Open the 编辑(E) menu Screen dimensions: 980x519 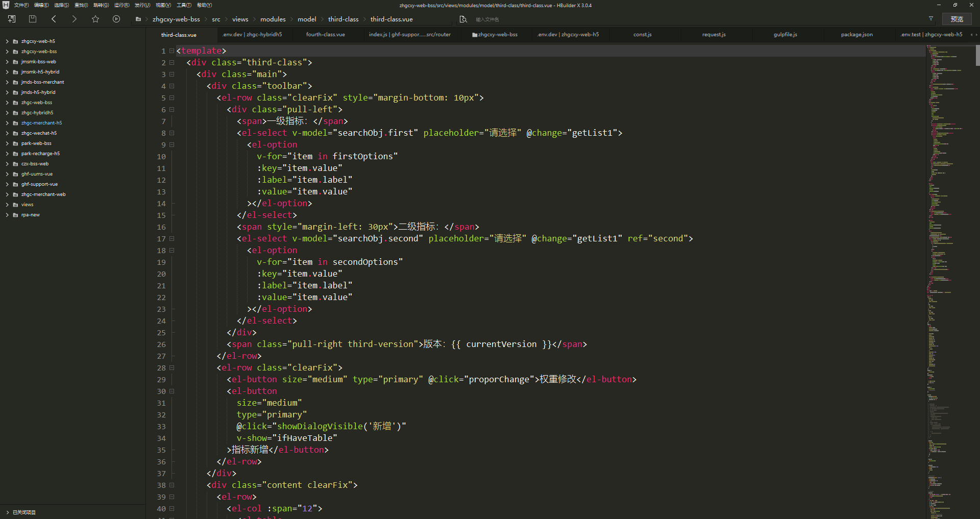point(41,5)
